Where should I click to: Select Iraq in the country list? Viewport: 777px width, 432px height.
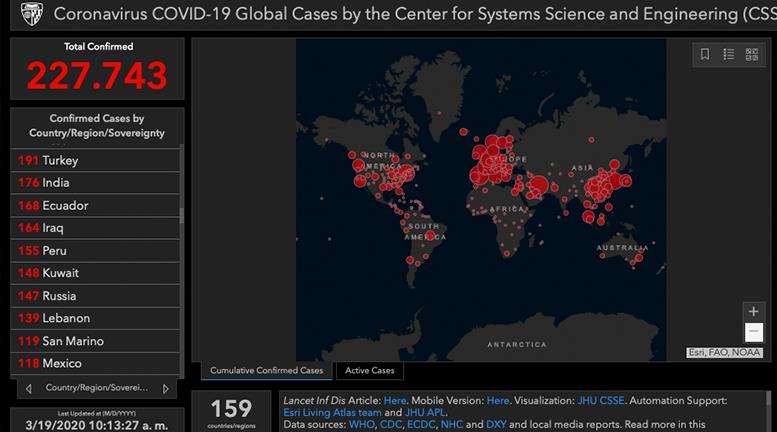[95, 228]
